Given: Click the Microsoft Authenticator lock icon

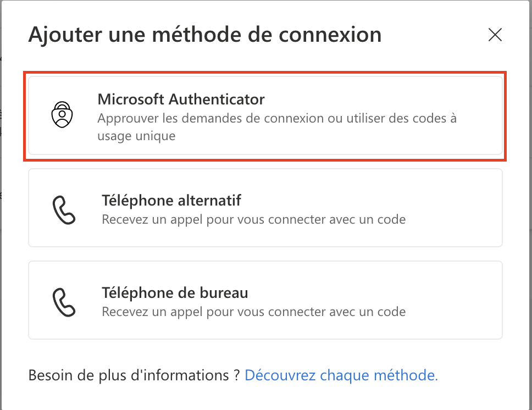Looking at the screenshot, I should (62, 115).
